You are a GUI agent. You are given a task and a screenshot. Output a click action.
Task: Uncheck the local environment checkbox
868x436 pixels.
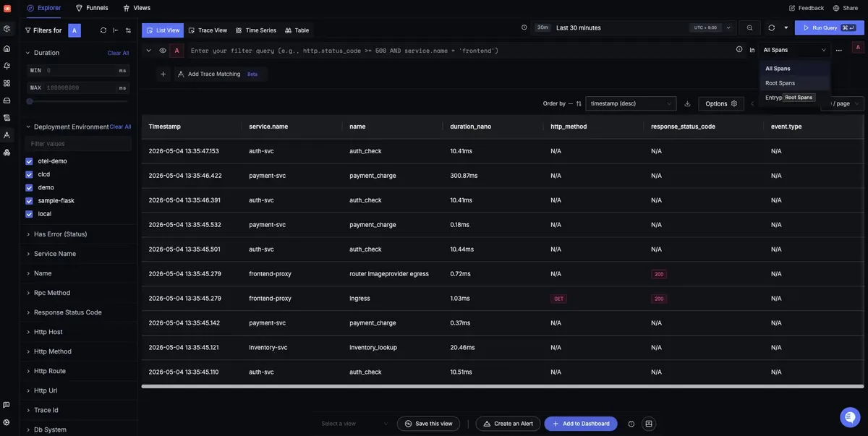point(29,214)
